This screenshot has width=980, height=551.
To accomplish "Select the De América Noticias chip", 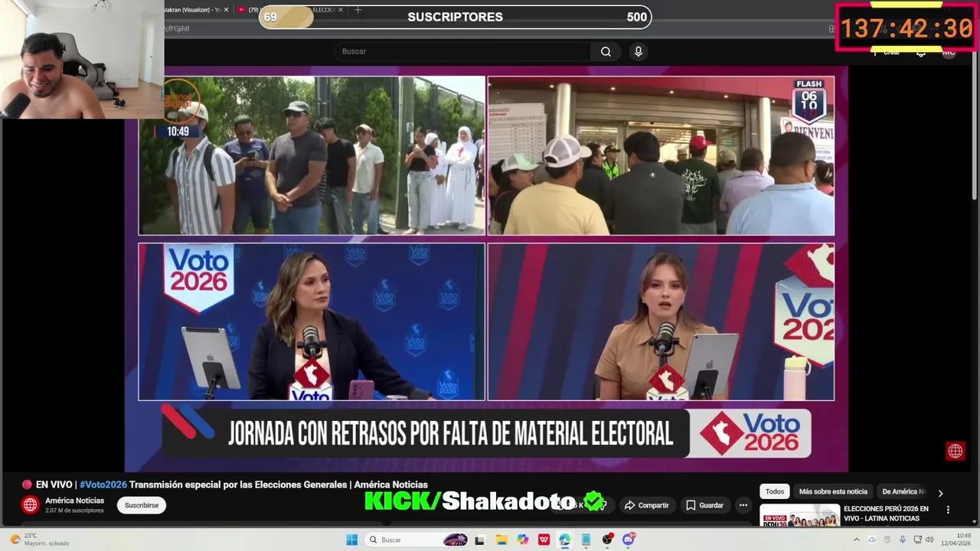I will (x=903, y=491).
